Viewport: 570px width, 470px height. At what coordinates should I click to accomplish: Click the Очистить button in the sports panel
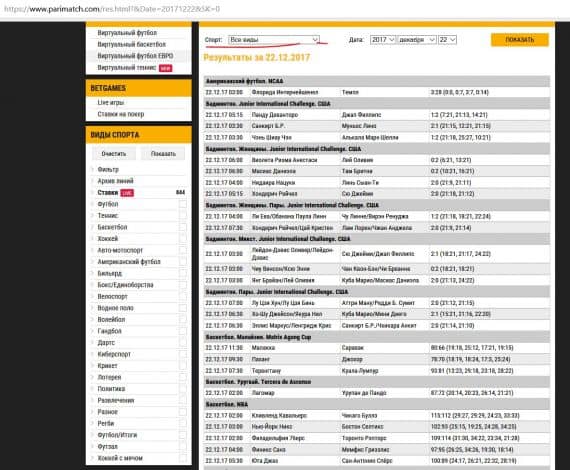(114, 154)
